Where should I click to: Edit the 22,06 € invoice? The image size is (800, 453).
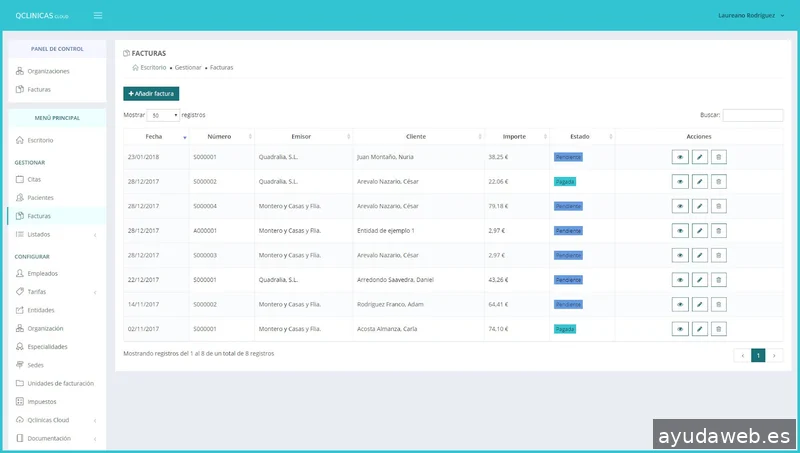pyautogui.click(x=699, y=182)
